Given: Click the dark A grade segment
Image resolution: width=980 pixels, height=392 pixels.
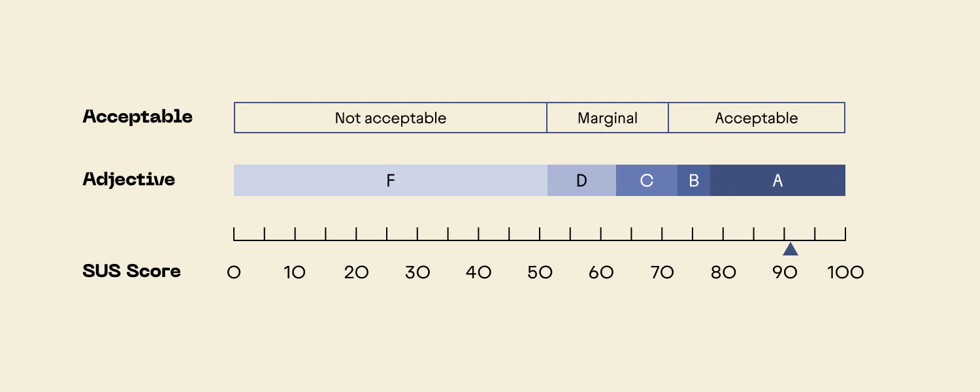Looking at the screenshot, I should click(777, 180).
